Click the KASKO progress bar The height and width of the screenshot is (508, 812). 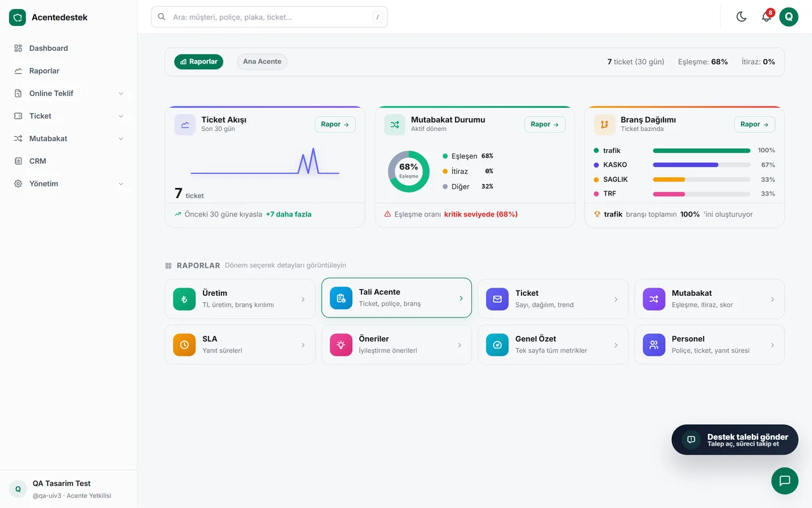(x=702, y=165)
